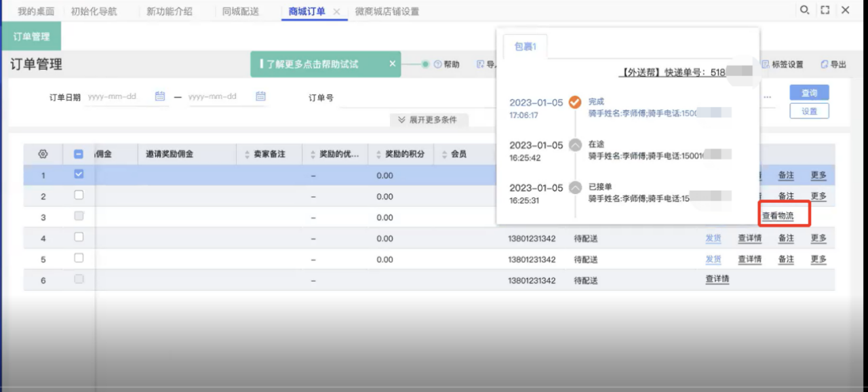Click the orange 完成 checkmark status icon
The image size is (868, 392).
[x=574, y=102]
